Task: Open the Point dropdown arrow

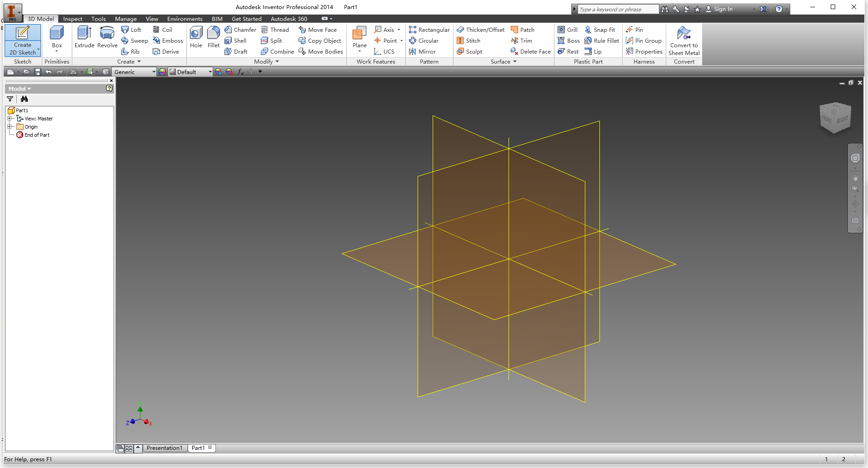Action: (401, 40)
